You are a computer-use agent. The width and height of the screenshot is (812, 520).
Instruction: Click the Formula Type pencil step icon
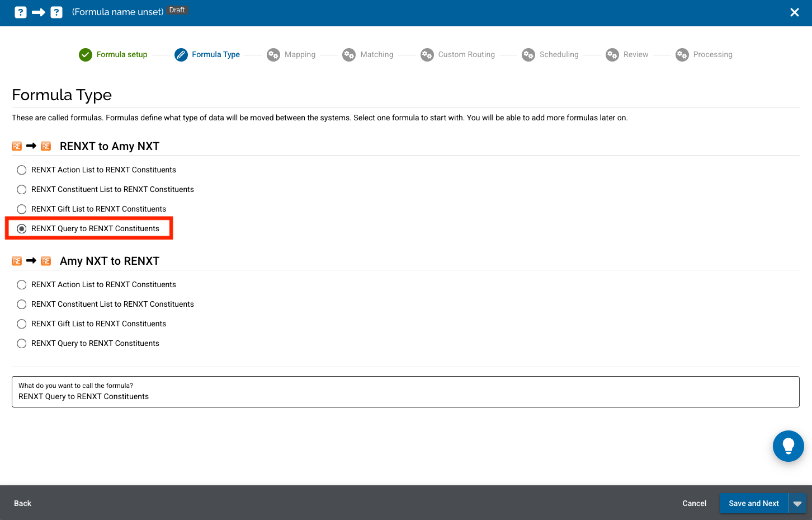click(181, 54)
